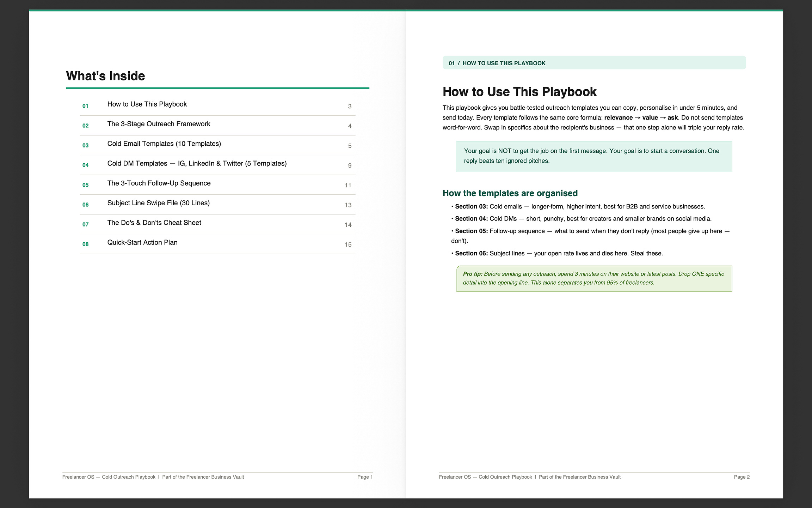This screenshot has width=812, height=508.
Task: Click the green 'Your goal is NOT' callout
Action: (x=594, y=156)
